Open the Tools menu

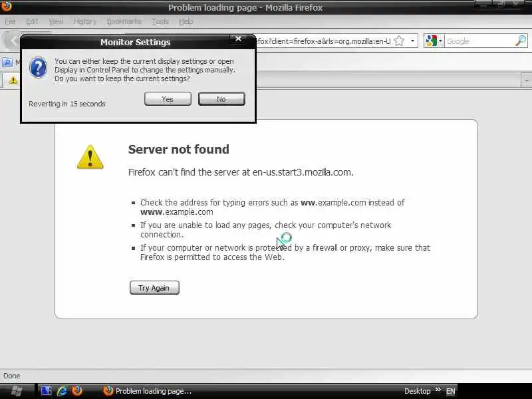pyautogui.click(x=160, y=21)
